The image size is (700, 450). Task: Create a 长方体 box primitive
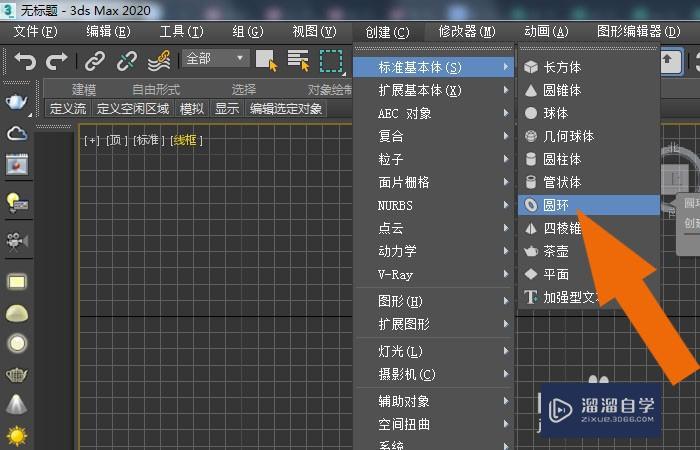588,67
